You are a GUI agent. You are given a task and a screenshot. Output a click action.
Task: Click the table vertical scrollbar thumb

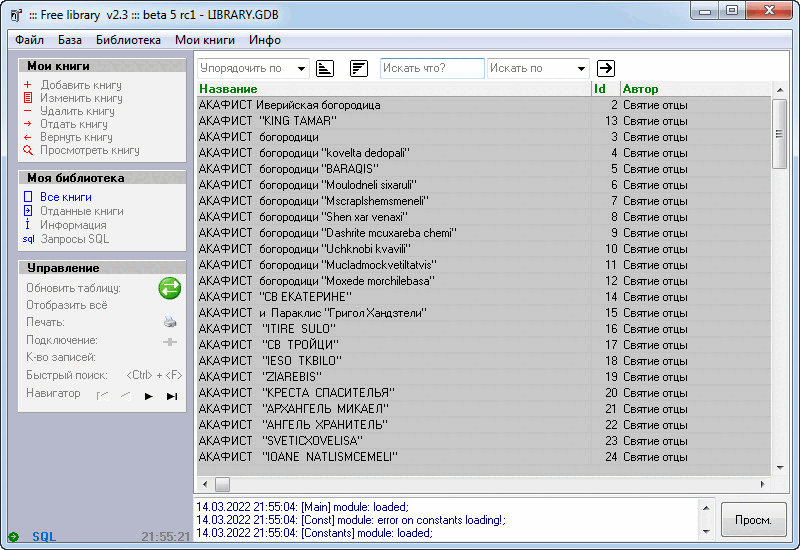779,134
